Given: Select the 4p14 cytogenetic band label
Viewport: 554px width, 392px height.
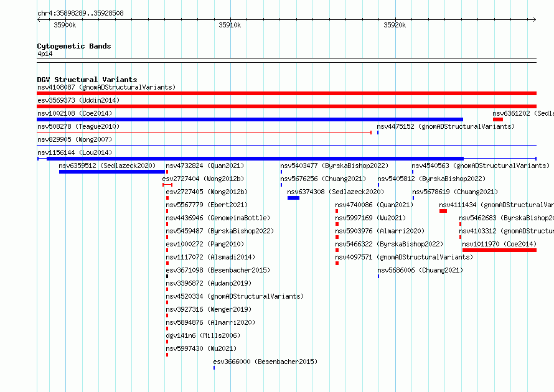Looking at the screenshot, I should 45,54.
